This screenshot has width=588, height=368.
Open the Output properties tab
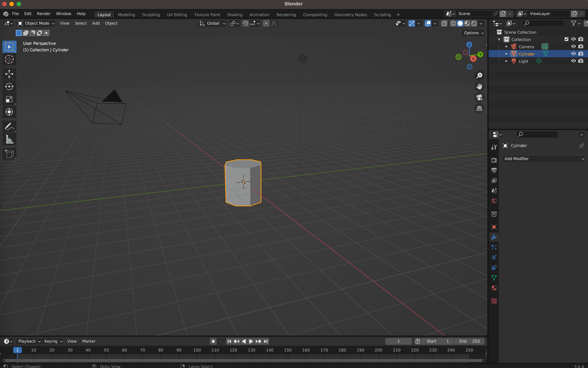click(x=494, y=170)
